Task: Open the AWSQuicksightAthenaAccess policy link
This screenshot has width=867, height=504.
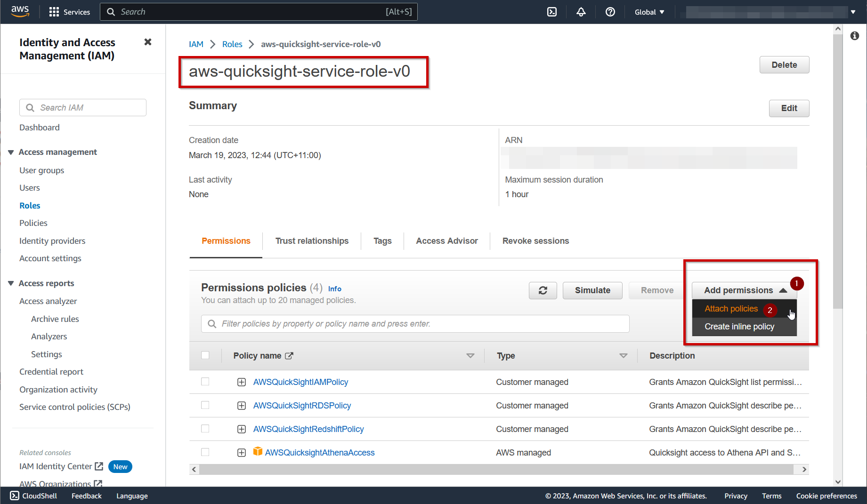Action: tap(320, 453)
